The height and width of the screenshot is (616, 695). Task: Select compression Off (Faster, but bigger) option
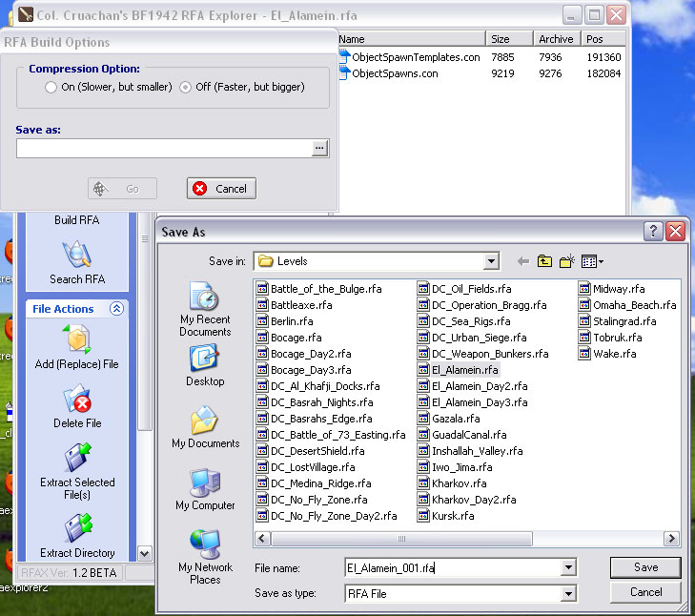[185, 87]
